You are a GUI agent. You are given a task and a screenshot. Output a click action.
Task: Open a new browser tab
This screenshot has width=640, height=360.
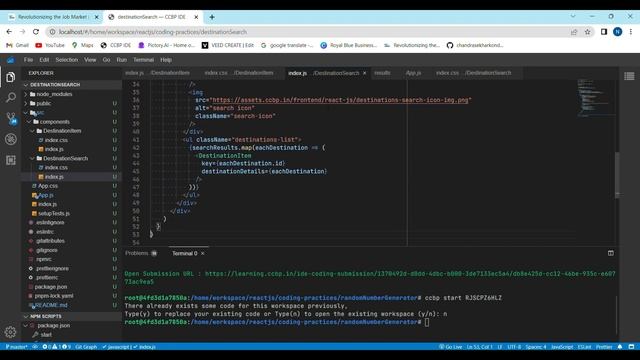212,17
